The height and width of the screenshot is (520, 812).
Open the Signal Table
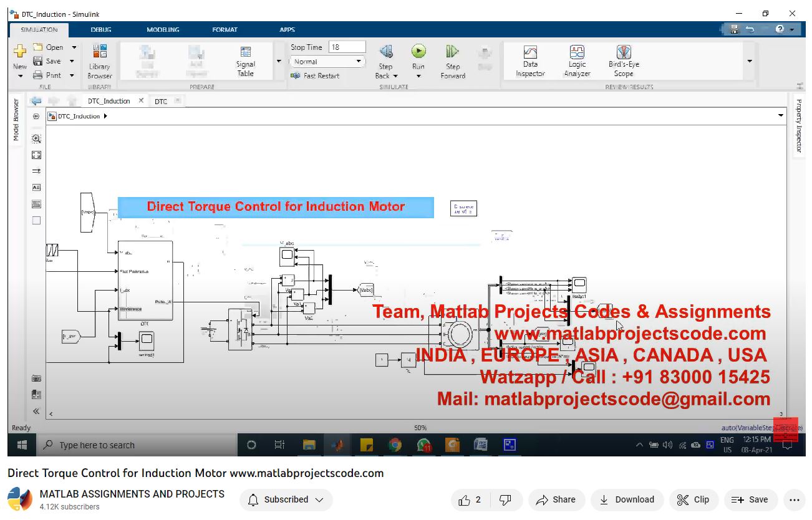tap(246, 61)
